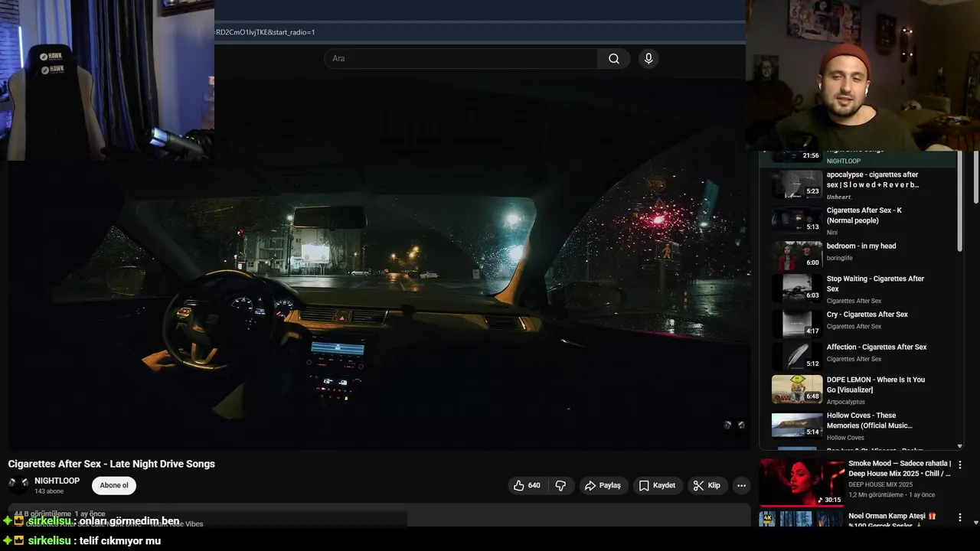980x551 pixels.
Task: Click the playlist scroll-down arrow
Action: click(960, 445)
